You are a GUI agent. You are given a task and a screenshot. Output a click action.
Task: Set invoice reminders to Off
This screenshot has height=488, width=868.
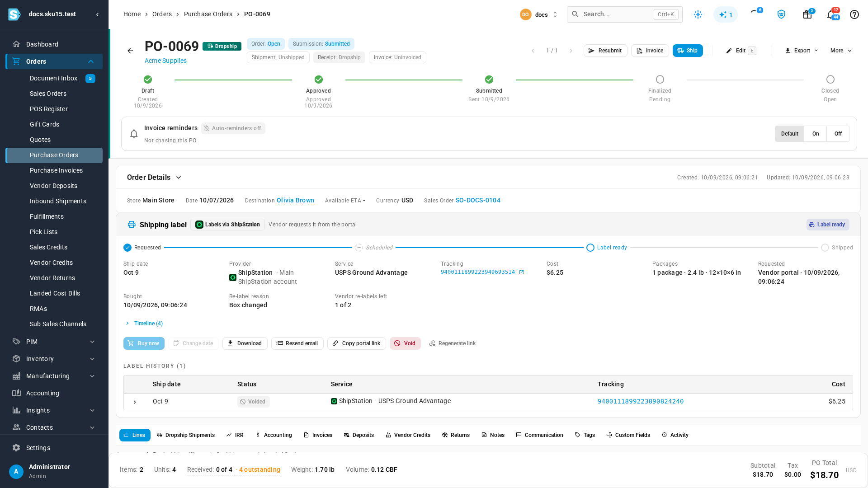click(x=838, y=134)
